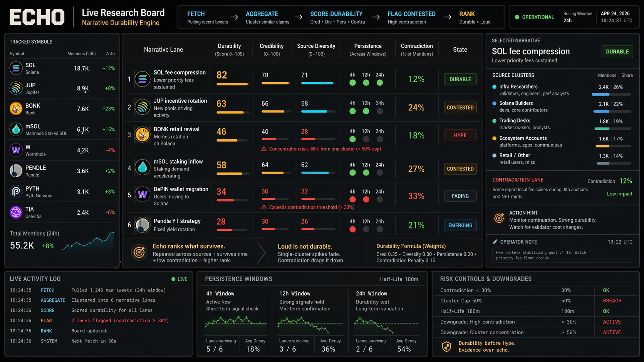Sort by the Durability column header

point(229,50)
